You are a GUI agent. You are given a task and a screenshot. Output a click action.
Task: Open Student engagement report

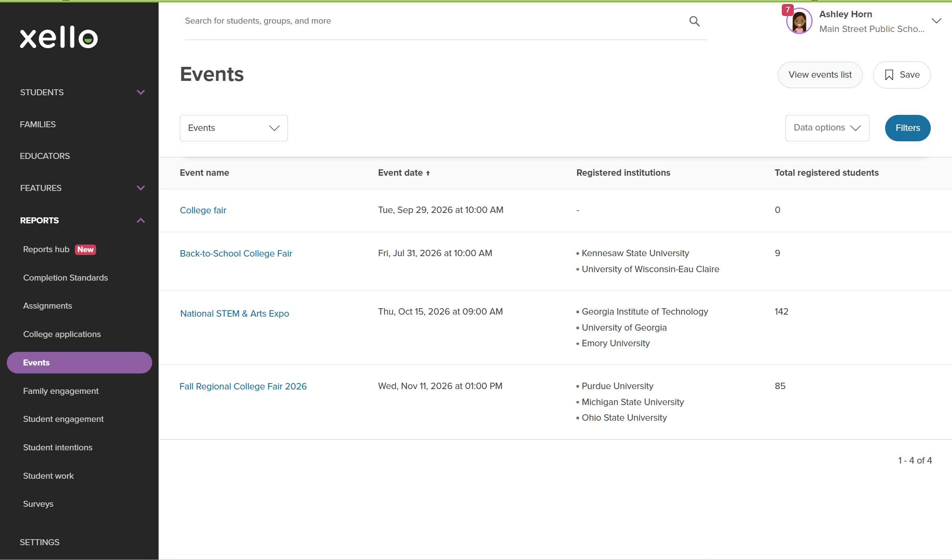pyautogui.click(x=63, y=419)
